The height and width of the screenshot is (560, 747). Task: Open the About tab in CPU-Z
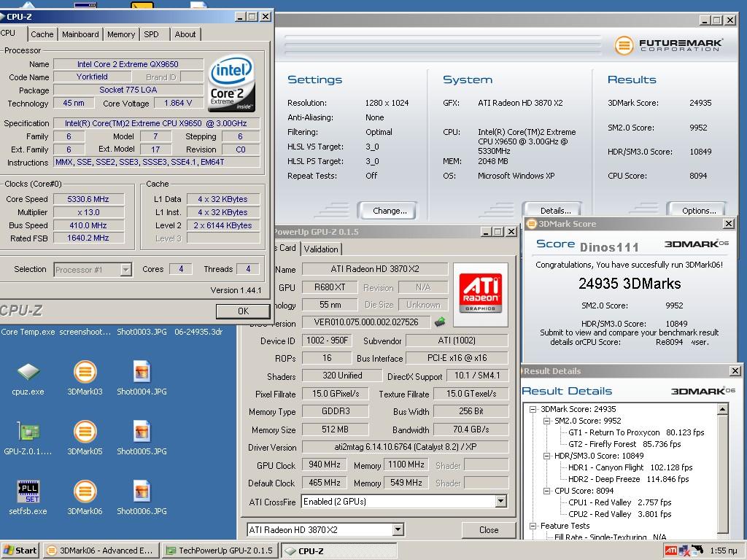pos(185,34)
